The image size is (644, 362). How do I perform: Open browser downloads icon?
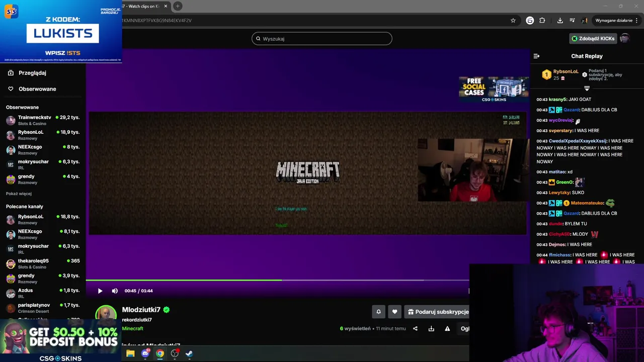(x=560, y=21)
